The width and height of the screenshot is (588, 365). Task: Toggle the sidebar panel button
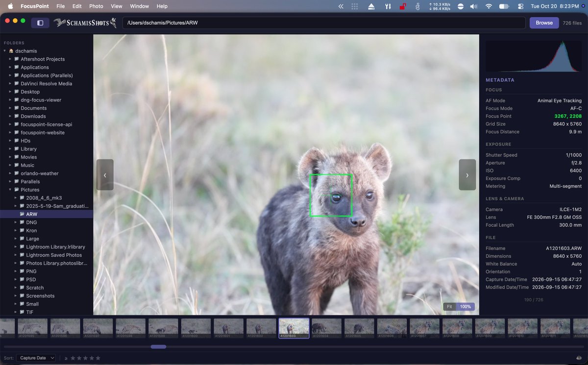(x=40, y=23)
